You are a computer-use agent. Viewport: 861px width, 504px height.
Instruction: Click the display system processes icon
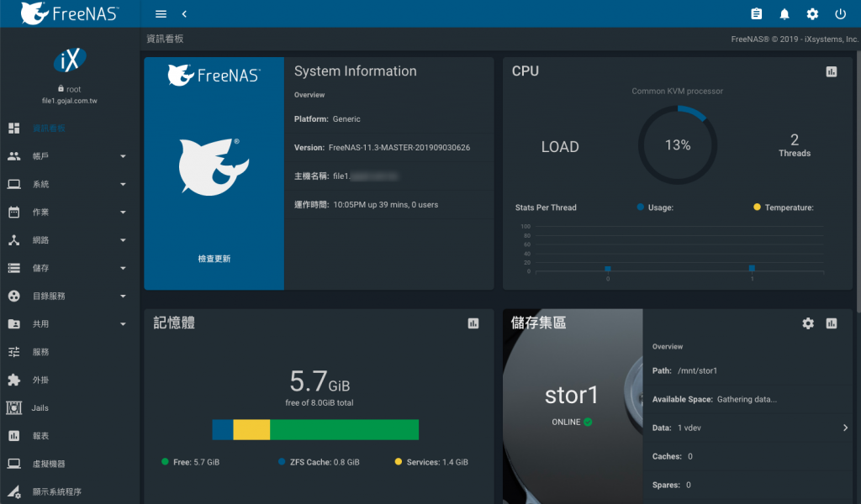click(13, 492)
